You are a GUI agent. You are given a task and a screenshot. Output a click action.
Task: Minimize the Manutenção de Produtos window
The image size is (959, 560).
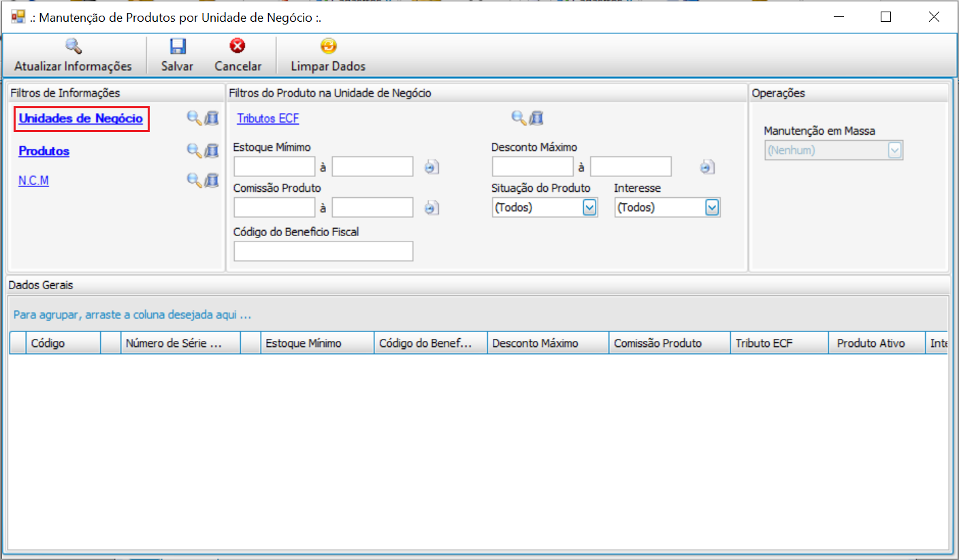(x=838, y=17)
